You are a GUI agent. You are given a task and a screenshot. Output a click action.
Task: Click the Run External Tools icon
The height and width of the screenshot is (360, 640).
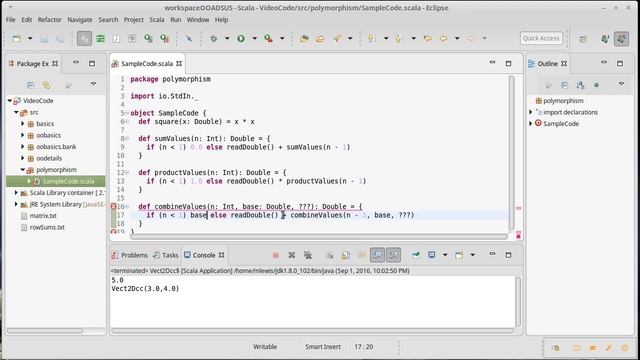point(268,38)
